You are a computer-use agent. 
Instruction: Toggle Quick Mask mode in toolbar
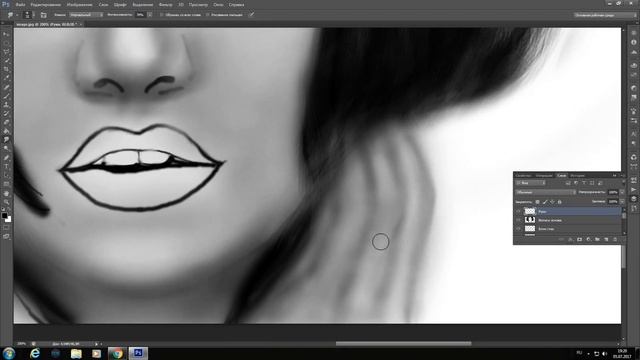[6, 228]
